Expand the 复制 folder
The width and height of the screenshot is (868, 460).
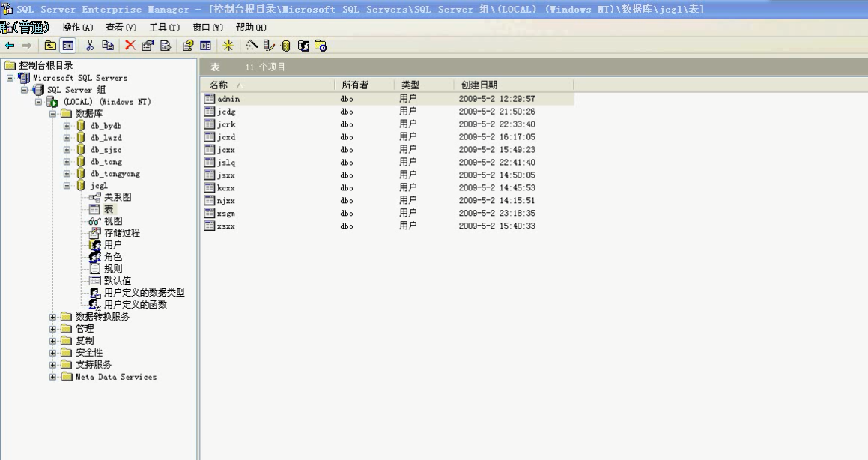coord(52,341)
